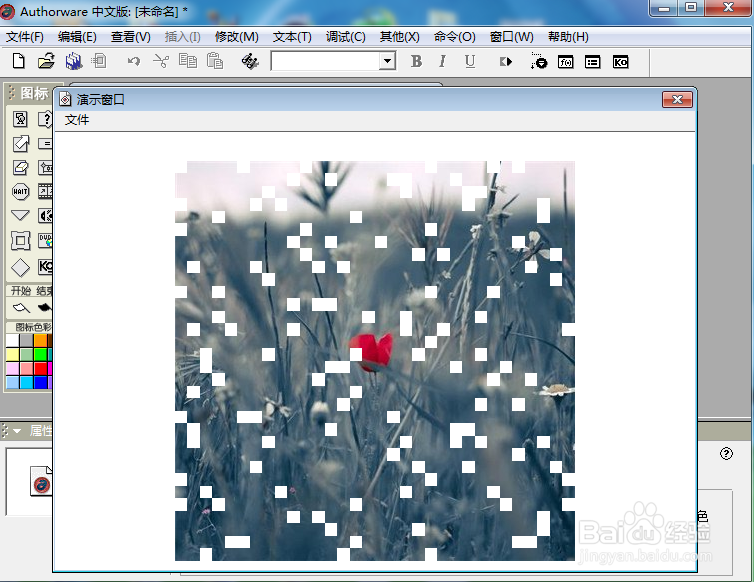Viewport: 754px width, 582px height.
Task: Select the Decision diamond icon
Action: tap(20, 267)
